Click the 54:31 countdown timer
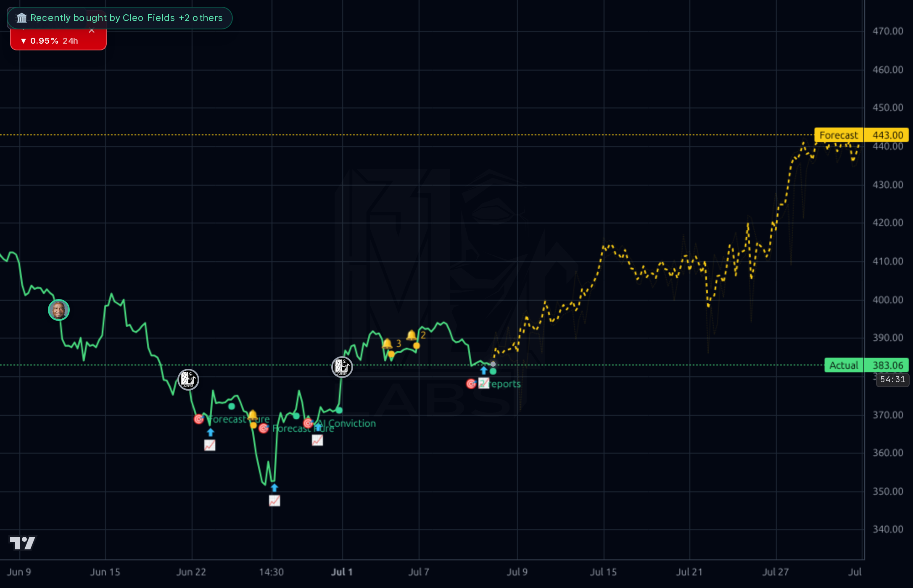The image size is (913, 588). [x=892, y=380]
